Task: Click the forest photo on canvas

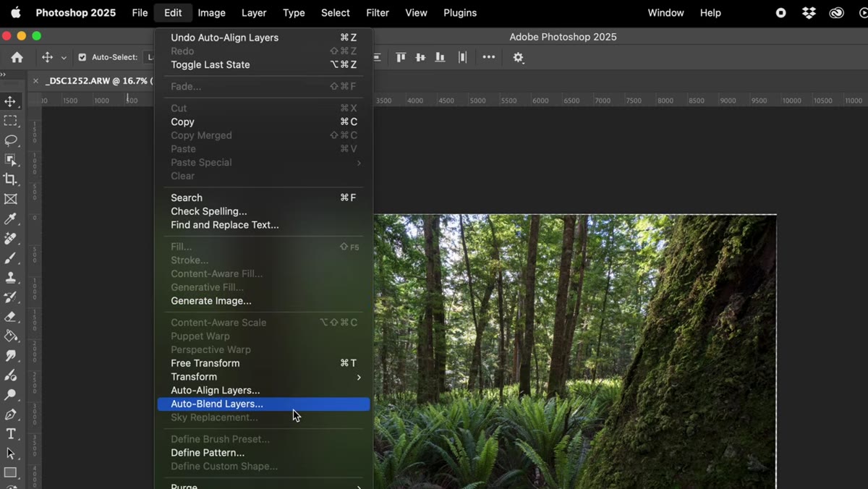Action: pos(575,351)
